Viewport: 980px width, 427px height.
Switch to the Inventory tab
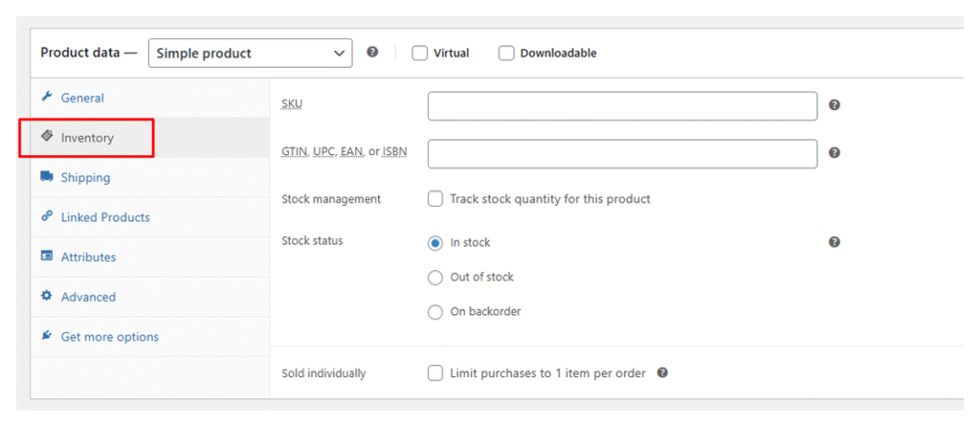[87, 138]
